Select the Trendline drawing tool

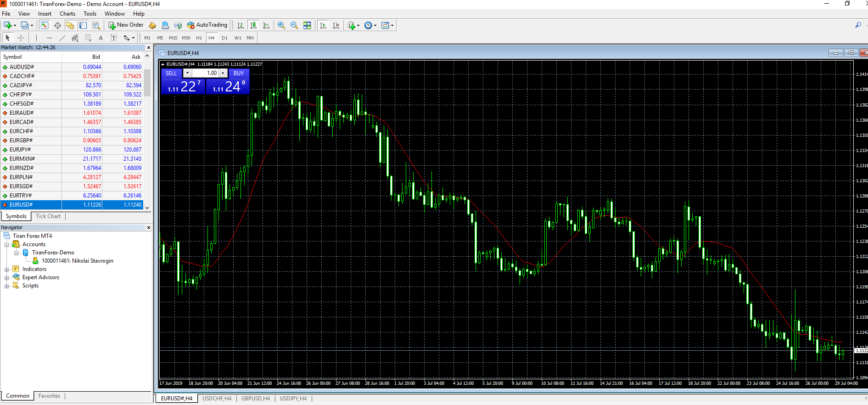(62, 38)
